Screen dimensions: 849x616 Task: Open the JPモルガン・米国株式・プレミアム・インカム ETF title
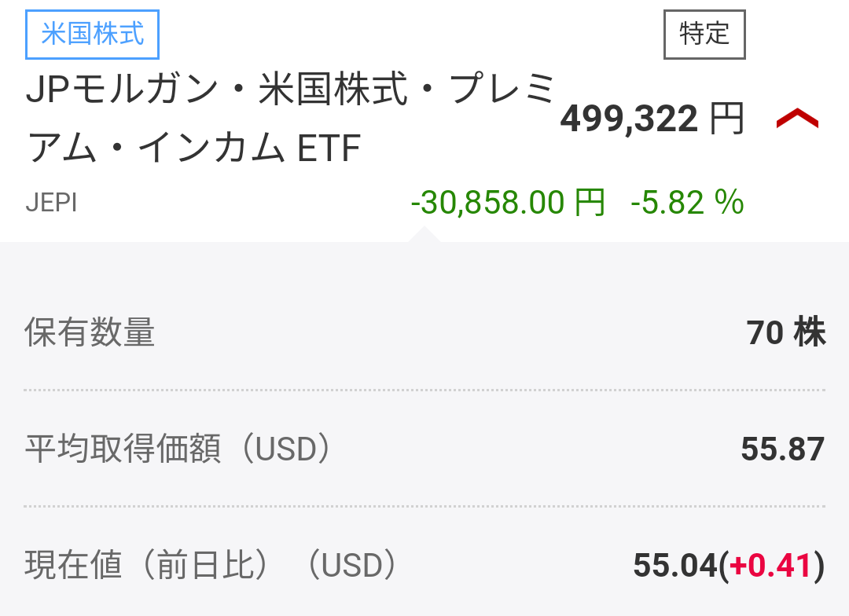coord(291,118)
